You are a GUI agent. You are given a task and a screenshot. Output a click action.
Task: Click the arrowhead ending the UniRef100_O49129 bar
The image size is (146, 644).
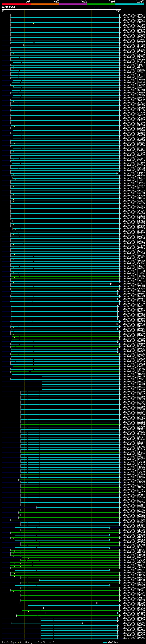(x=109, y=585)
